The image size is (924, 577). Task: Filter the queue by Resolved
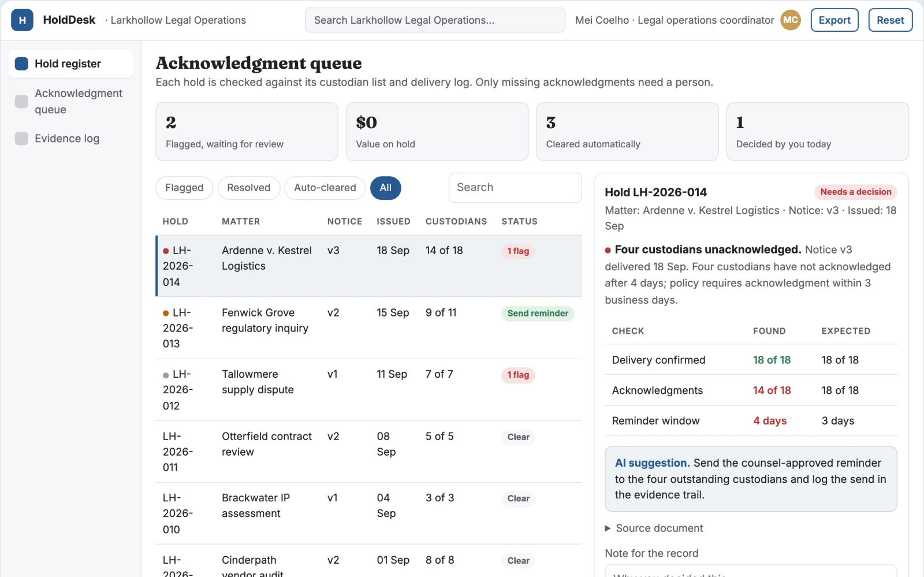tap(248, 188)
